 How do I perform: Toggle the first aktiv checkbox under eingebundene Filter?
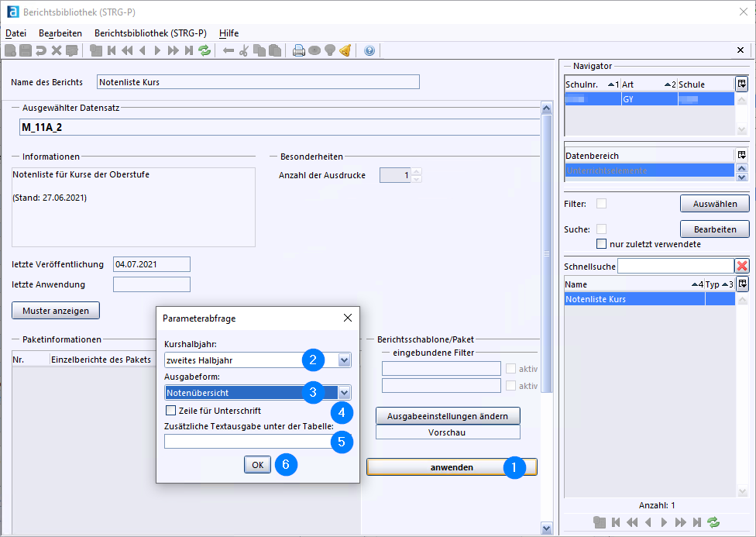point(510,369)
